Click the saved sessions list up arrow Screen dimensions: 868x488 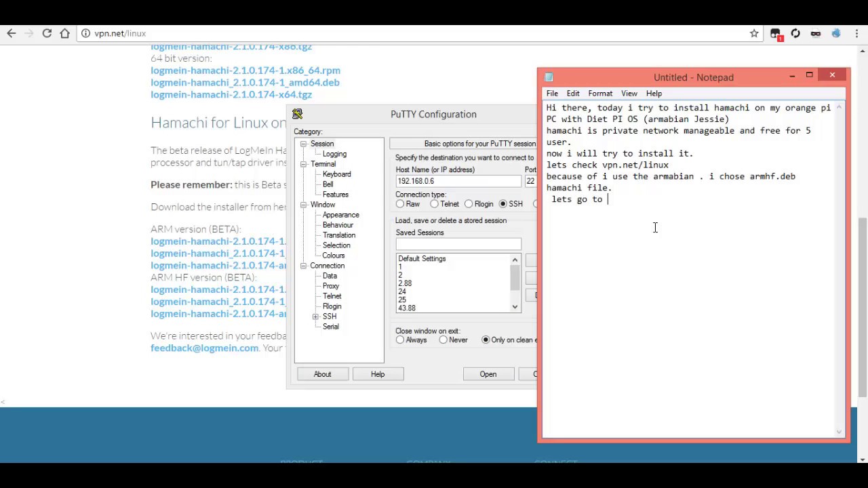click(x=515, y=260)
